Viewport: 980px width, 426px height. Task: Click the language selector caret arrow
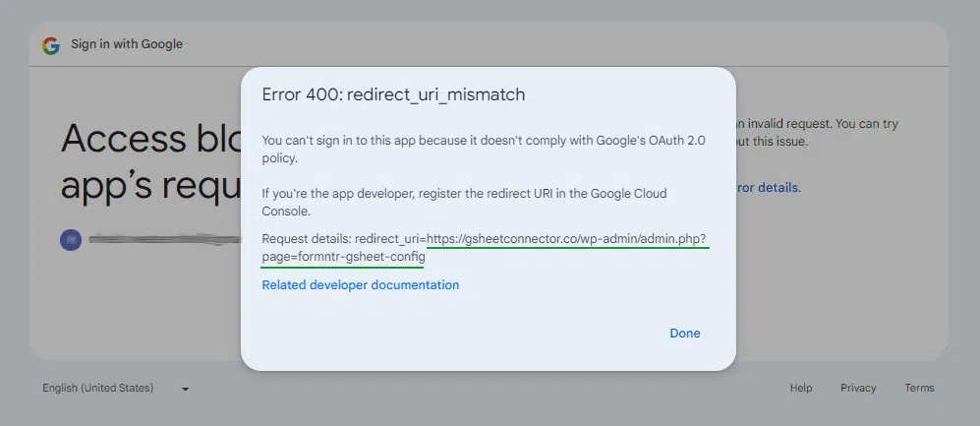[x=185, y=389]
